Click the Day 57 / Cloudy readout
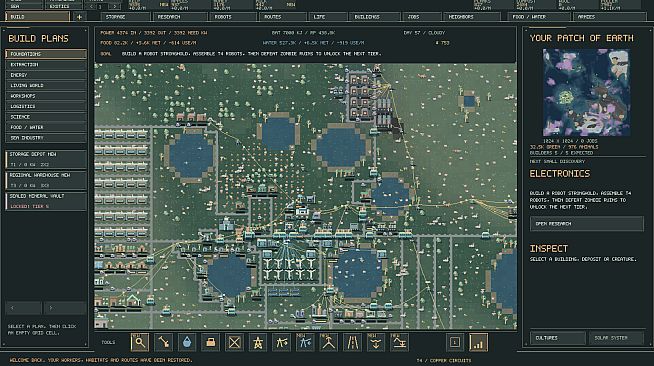 coord(424,33)
